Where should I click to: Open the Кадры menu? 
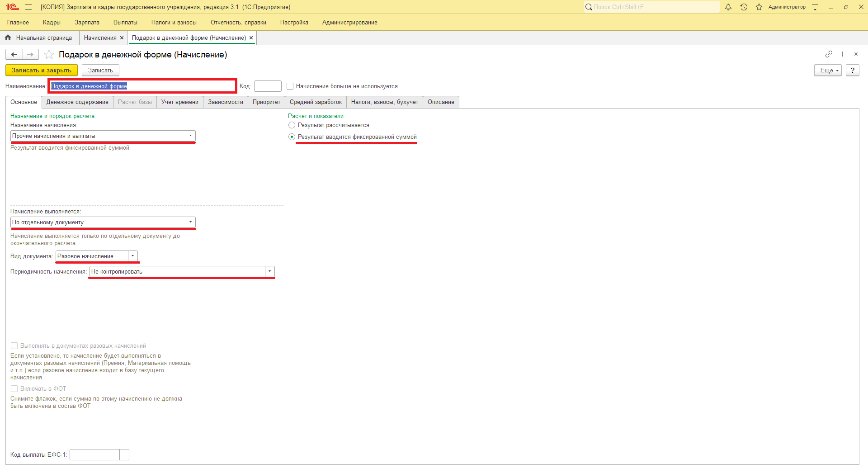pyautogui.click(x=52, y=23)
